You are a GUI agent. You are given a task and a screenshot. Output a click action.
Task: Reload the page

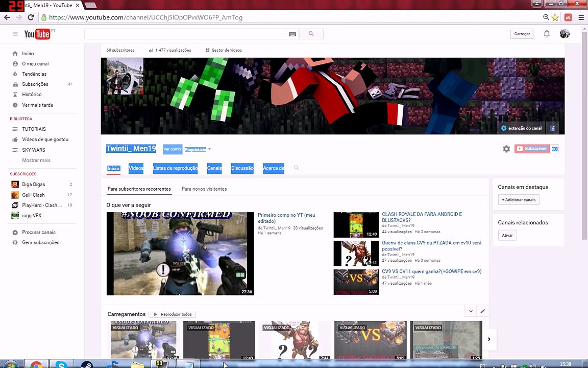pyautogui.click(x=31, y=17)
